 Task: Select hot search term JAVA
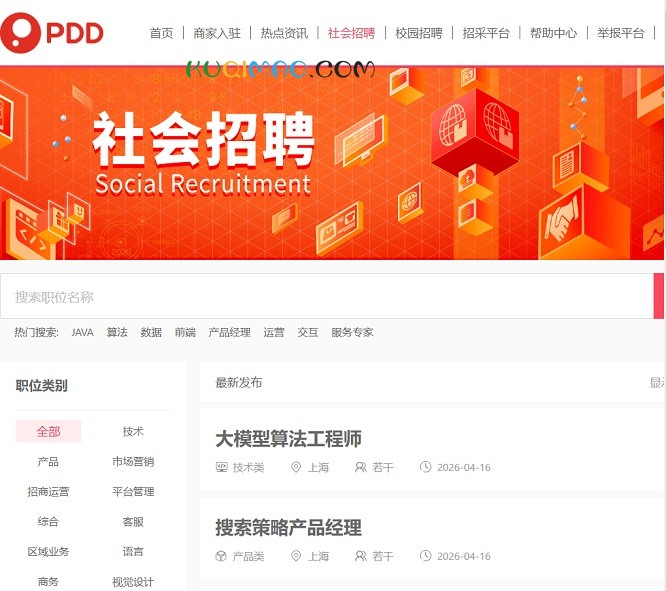[x=82, y=332]
